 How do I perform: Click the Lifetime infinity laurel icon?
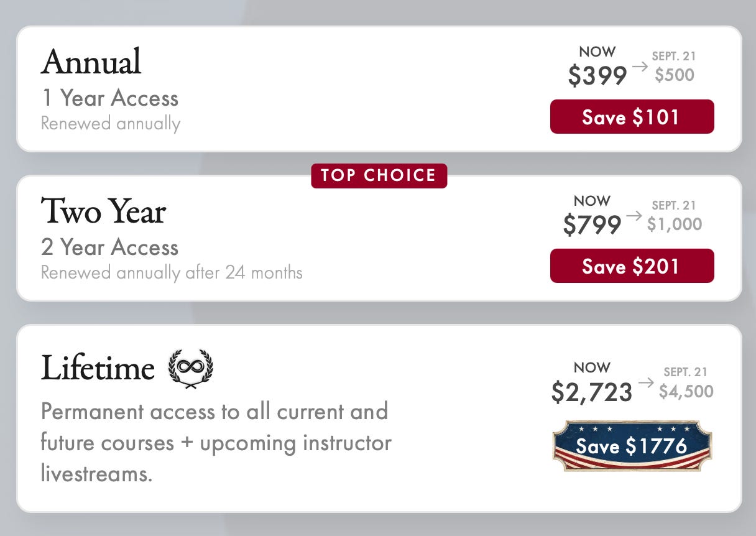tap(190, 369)
